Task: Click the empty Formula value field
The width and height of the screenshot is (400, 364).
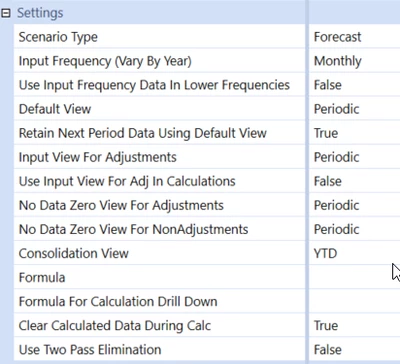Action: (355, 277)
